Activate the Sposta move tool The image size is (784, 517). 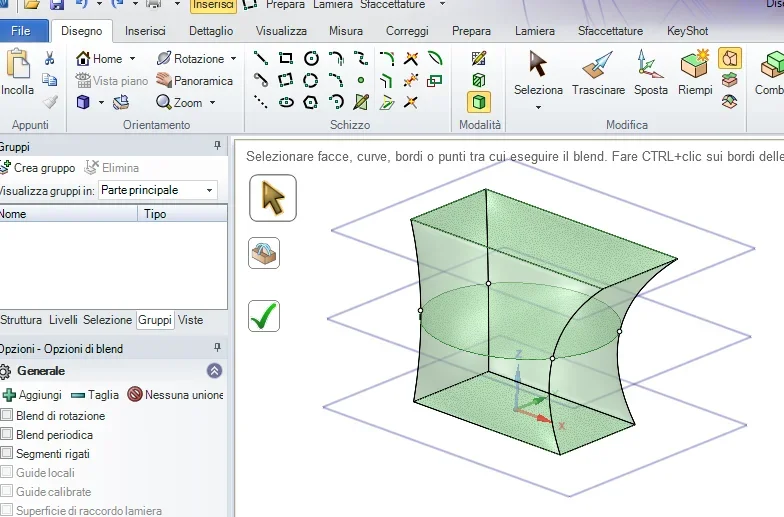point(650,73)
